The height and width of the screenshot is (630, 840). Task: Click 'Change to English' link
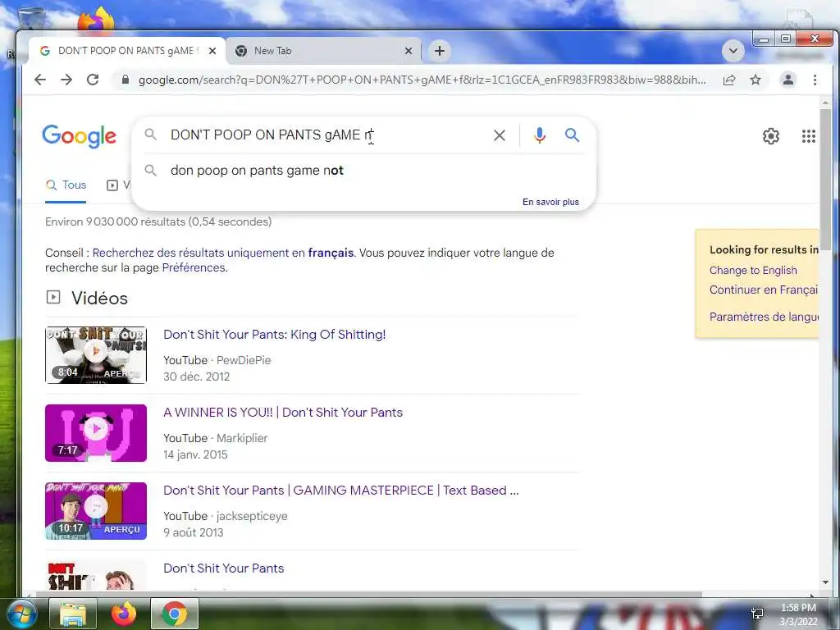pos(753,270)
